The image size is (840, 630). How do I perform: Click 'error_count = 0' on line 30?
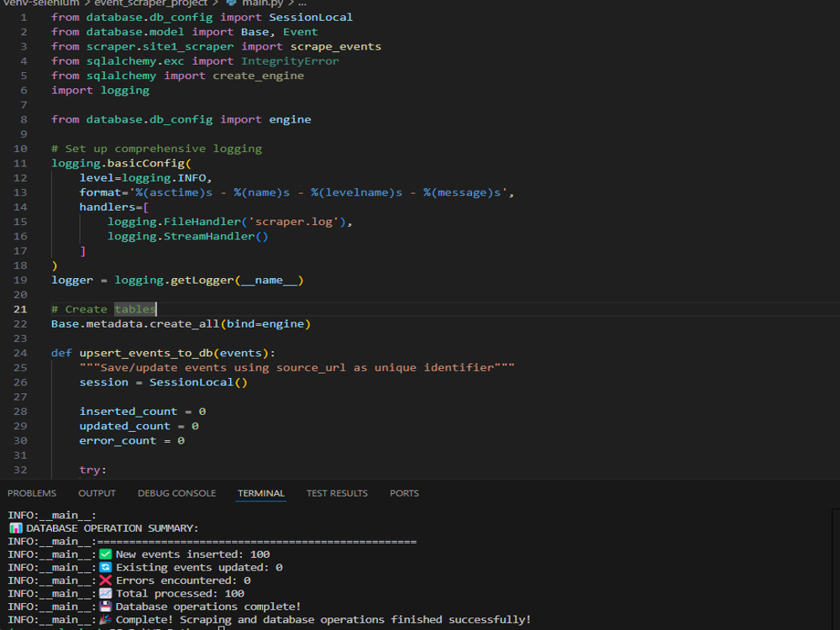pyautogui.click(x=132, y=441)
